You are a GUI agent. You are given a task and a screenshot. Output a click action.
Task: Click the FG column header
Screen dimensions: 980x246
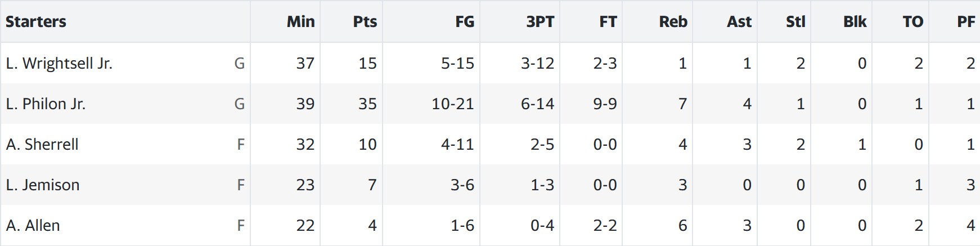coord(465,21)
